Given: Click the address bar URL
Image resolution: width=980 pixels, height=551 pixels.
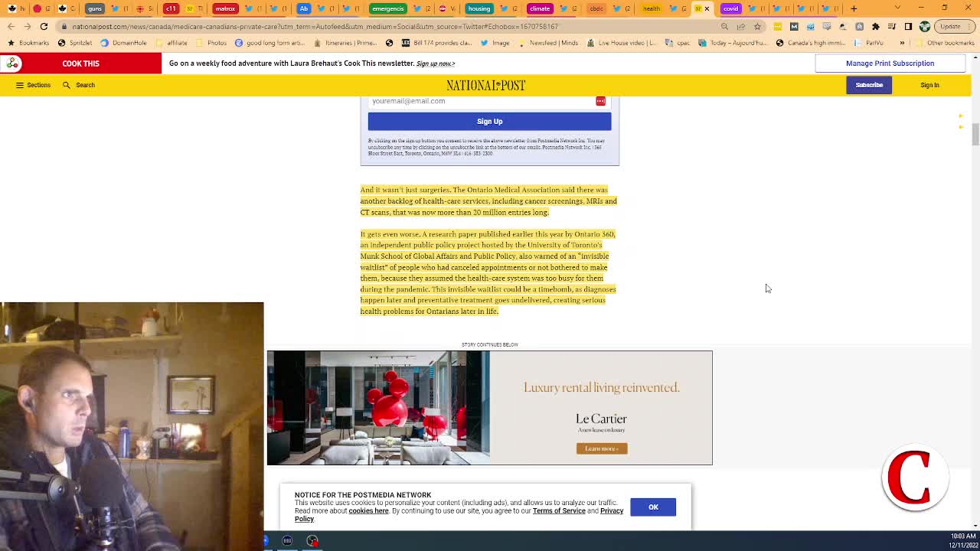Looking at the screenshot, I should [315, 26].
